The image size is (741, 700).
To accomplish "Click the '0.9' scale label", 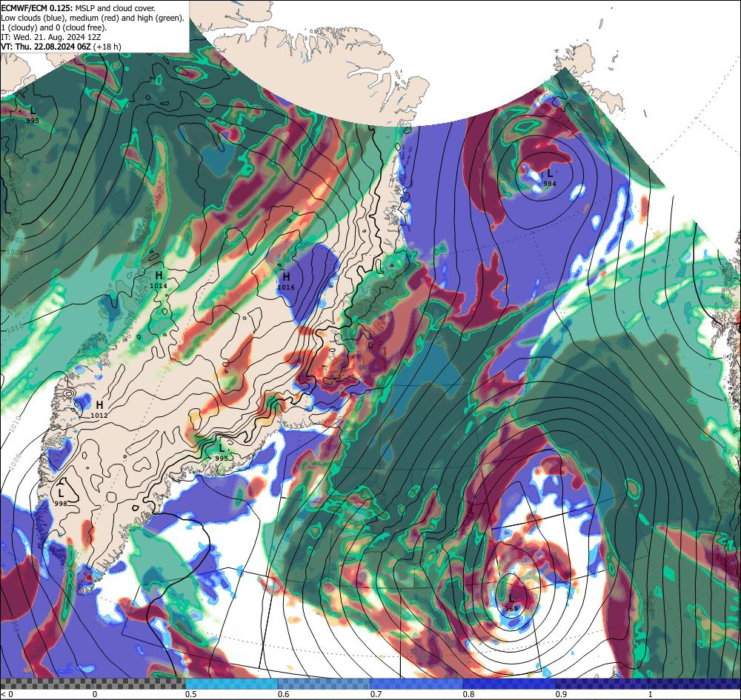I will (x=562, y=694).
